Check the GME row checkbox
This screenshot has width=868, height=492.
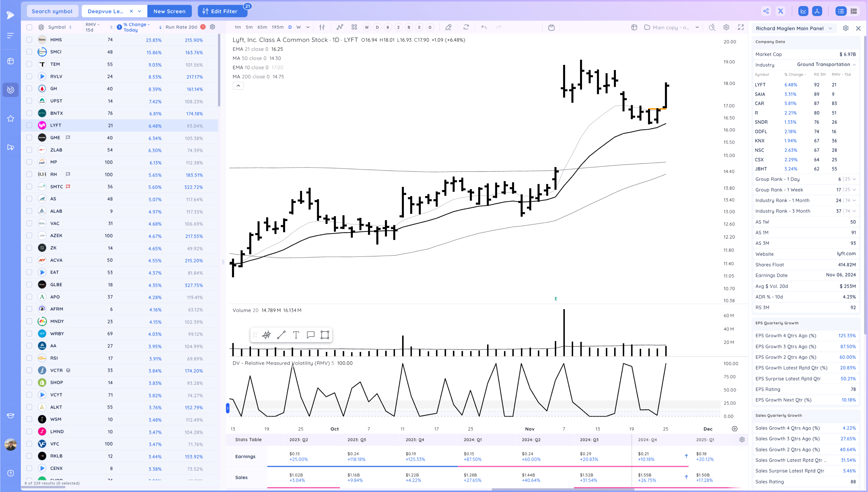[29, 137]
